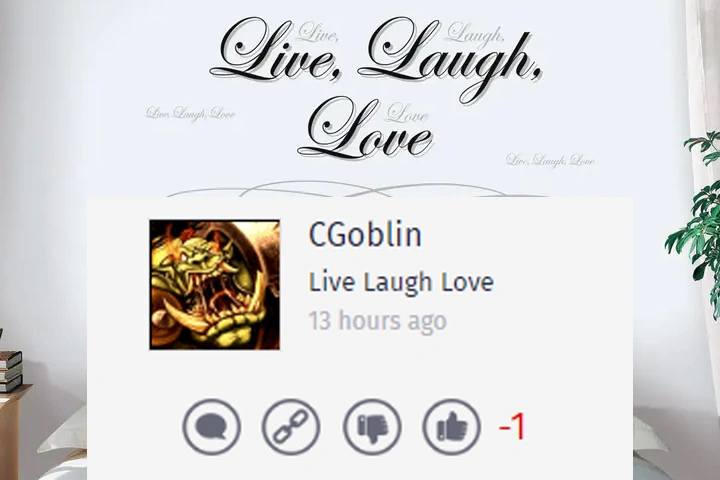This screenshot has width=720, height=480.
Task: Click the orc avatar picture
Action: pos(214,285)
